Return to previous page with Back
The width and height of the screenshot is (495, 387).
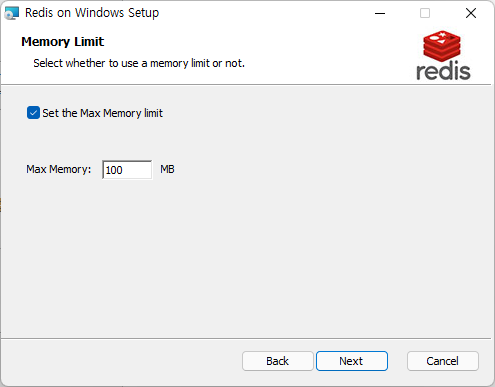278,361
